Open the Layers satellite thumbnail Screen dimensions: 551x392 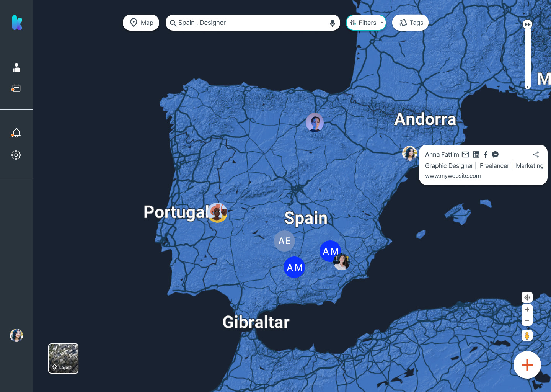tap(64, 358)
